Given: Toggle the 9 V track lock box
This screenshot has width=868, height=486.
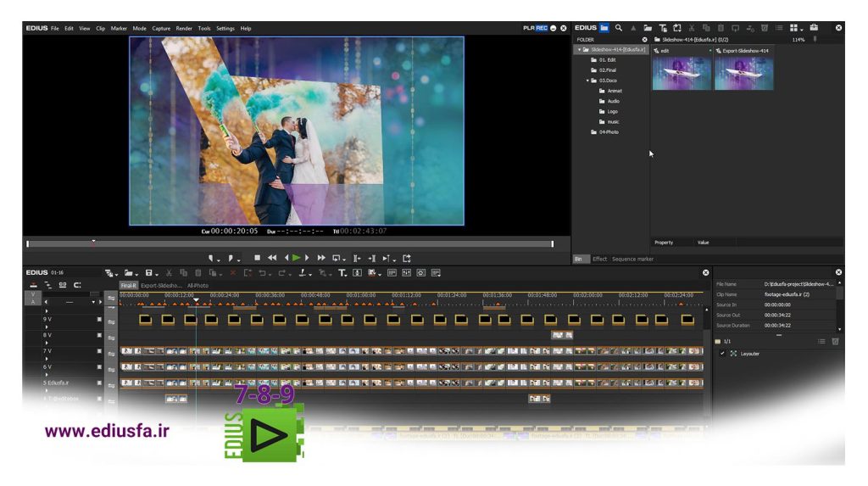Looking at the screenshot, I should point(100,319).
